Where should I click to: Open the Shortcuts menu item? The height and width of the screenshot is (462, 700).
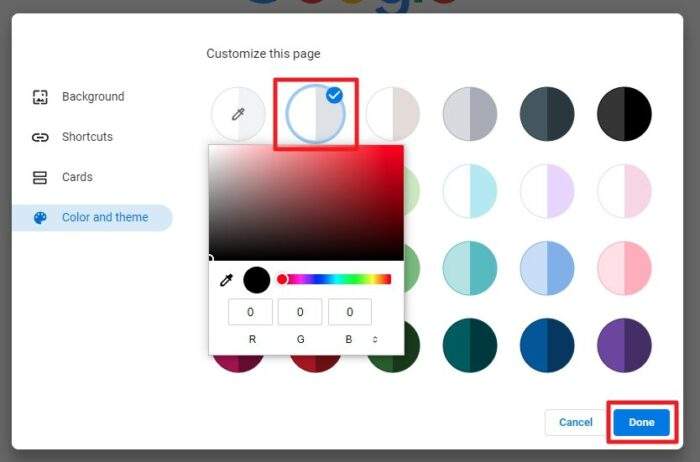click(87, 137)
